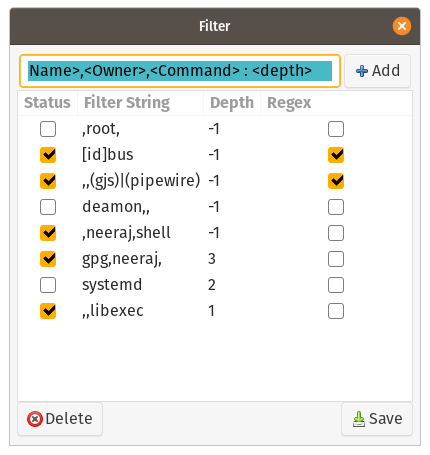Screen dimensions: 430x455
Task: Click the red Delete icon
Action: coord(35,419)
